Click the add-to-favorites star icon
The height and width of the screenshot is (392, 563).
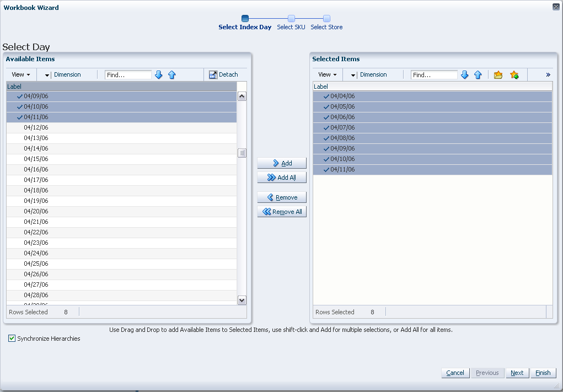coord(514,74)
